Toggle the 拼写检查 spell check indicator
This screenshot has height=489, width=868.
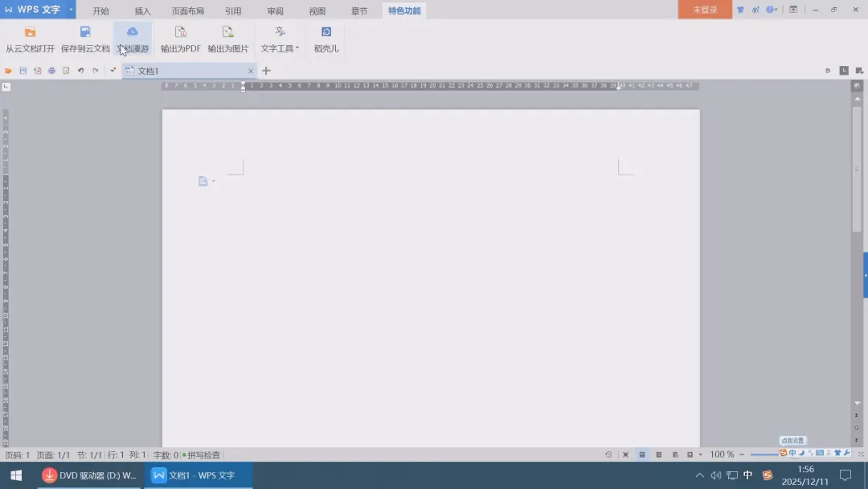pyautogui.click(x=201, y=455)
